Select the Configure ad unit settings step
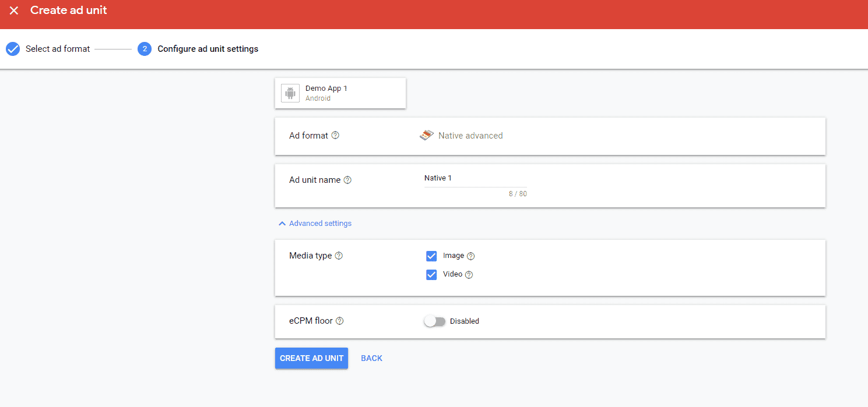 [207, 49]
